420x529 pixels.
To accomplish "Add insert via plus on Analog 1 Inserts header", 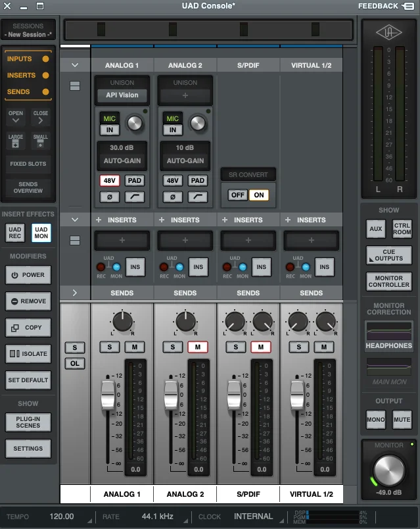I will [99, 220].
